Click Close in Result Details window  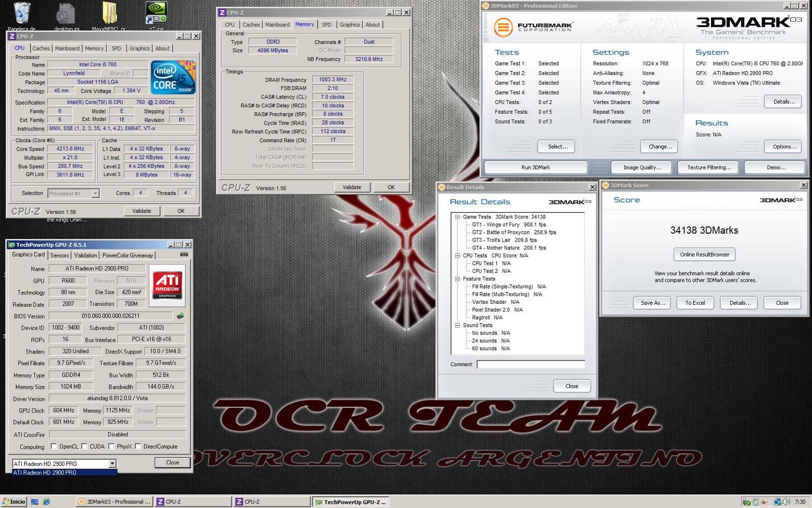571,386
